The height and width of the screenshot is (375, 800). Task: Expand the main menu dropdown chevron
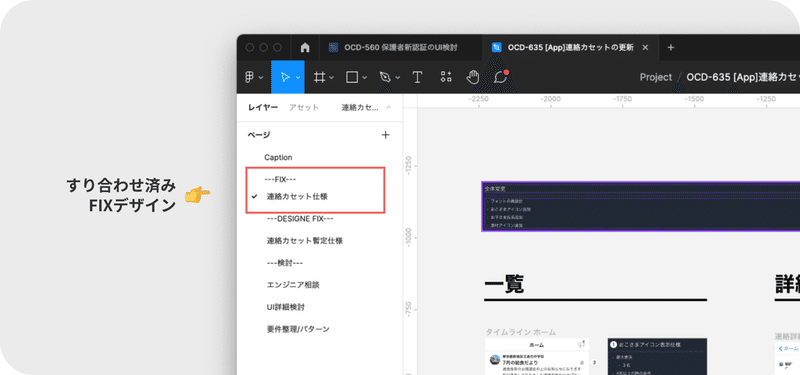261,78
